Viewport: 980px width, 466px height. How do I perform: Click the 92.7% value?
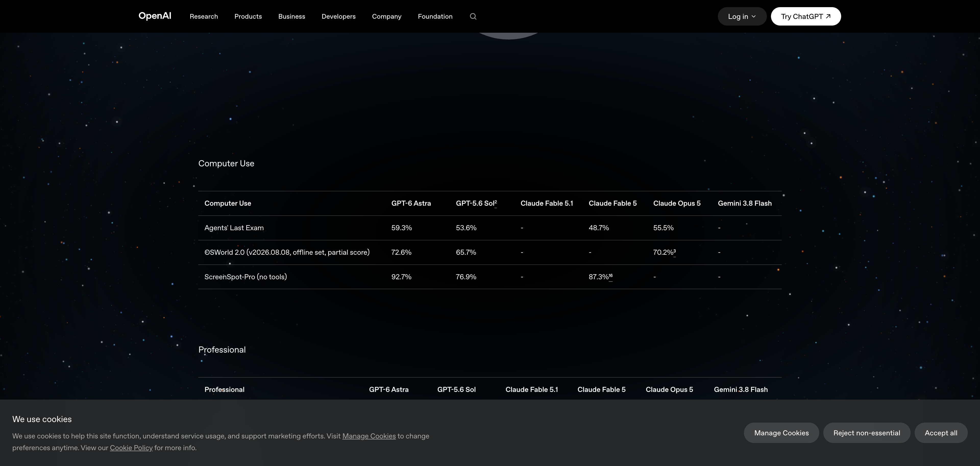tap(401, 277)
